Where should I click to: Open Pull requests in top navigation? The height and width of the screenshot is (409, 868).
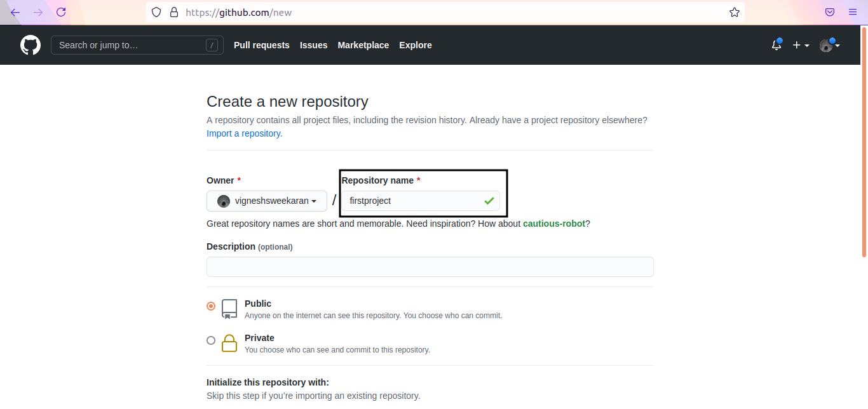click(262, 45)
